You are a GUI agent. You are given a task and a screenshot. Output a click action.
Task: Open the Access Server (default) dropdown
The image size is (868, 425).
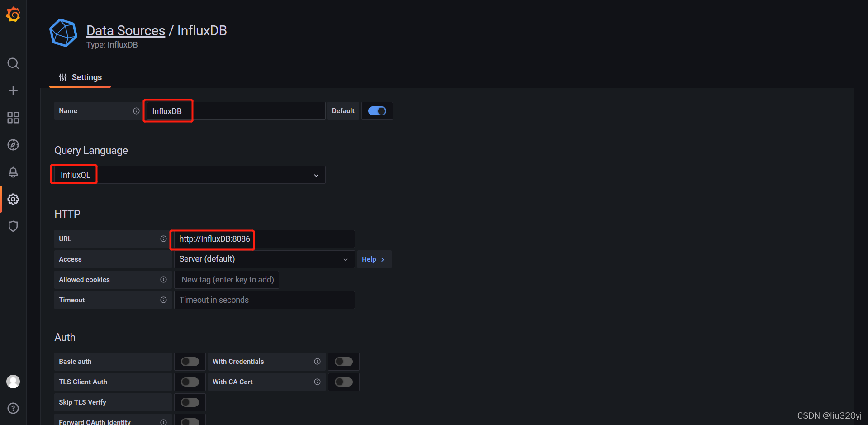point(264,259)
